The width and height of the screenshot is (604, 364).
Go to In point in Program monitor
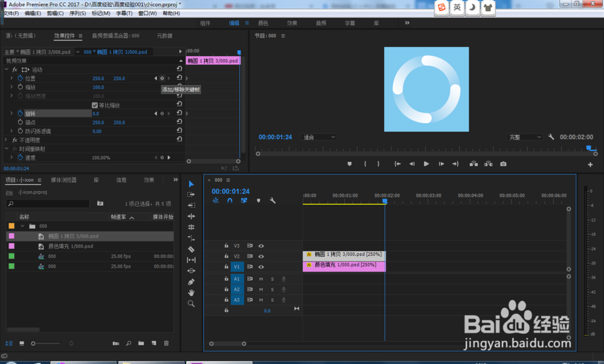pos(397,164)
